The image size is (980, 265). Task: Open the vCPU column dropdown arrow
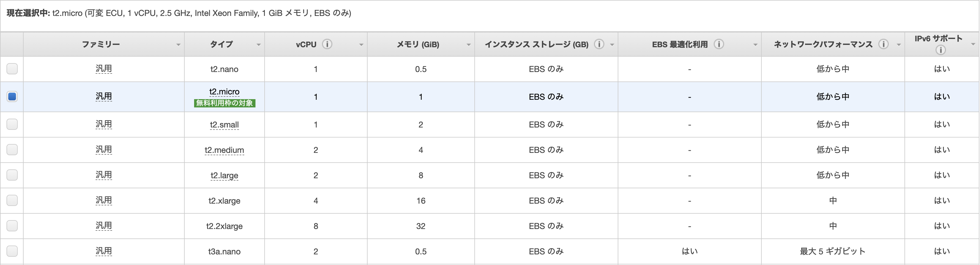361,45
